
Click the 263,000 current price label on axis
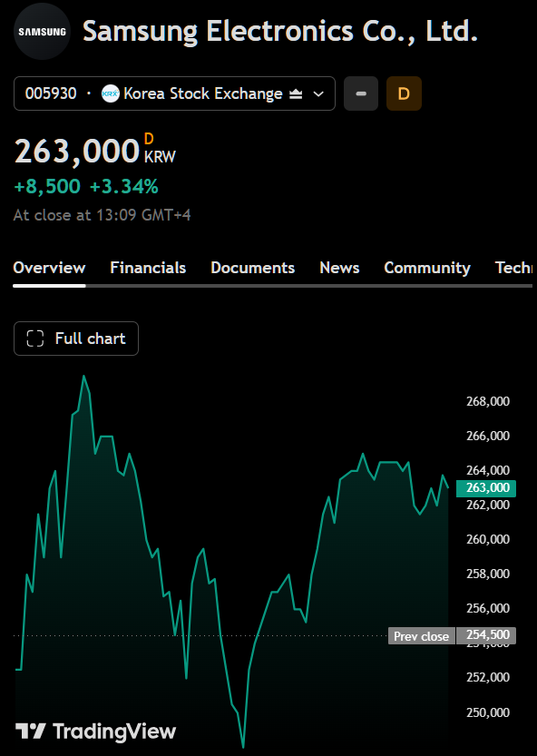pos(486,488)
